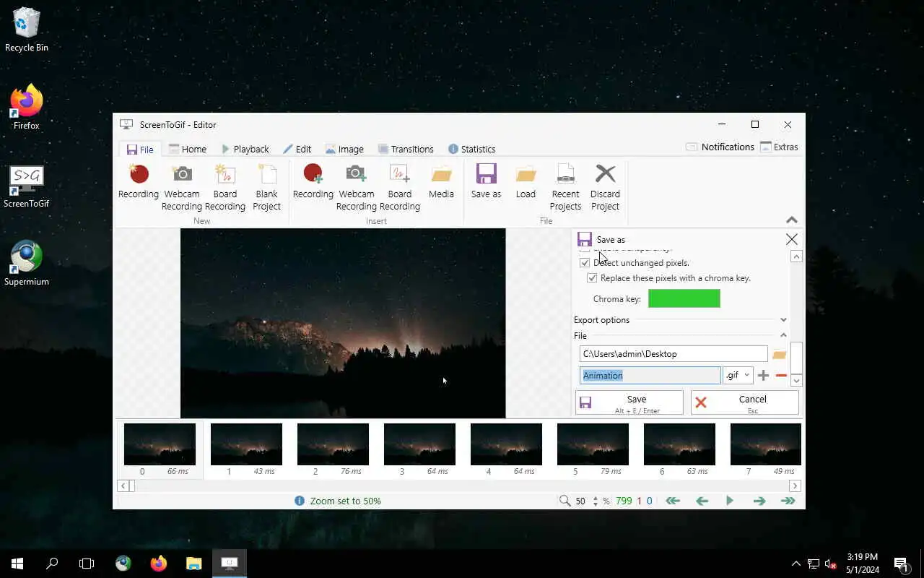Open Windows Start menu
Viewport: 924px width, 578px height.
click(x=17, y=564)
